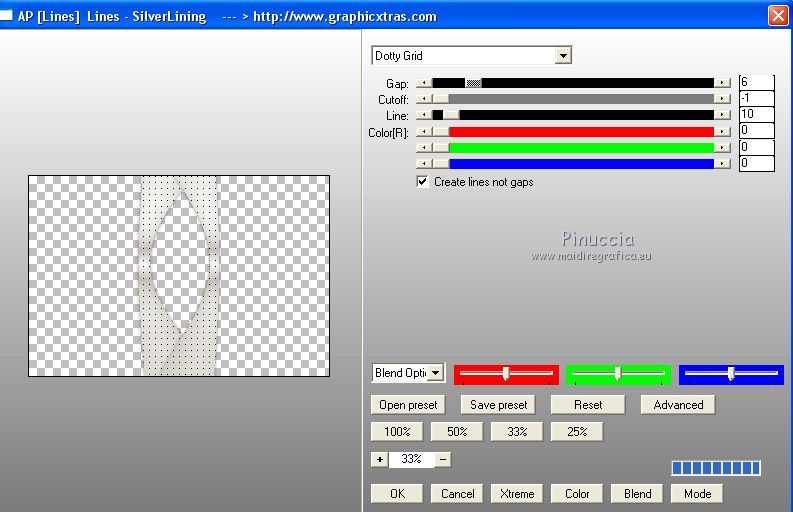This screenshot has width=793, height=512.
Task: Click the preview image thumbnail
Action: pos(179,276)
